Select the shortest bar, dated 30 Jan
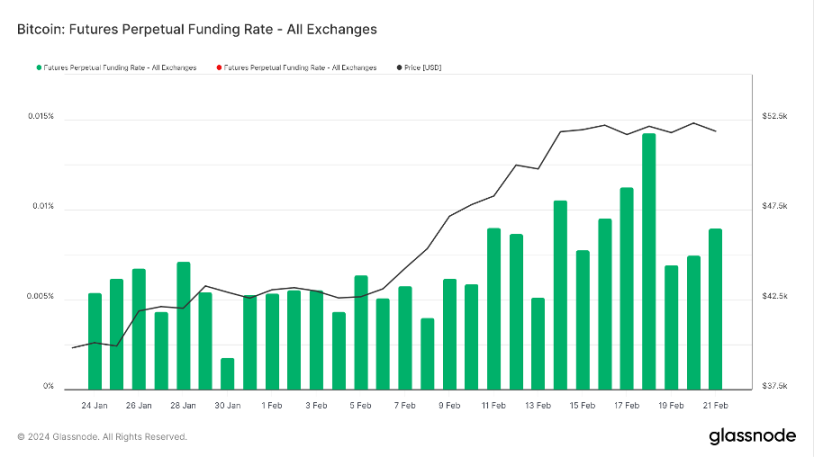814x457 pixels. pyautogui.click(x=227, y=374)
